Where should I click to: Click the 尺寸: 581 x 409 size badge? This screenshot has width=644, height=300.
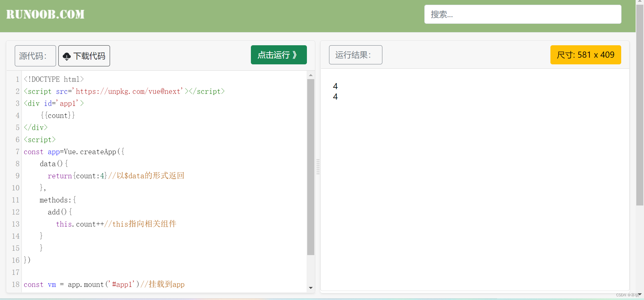pos(586,55)
